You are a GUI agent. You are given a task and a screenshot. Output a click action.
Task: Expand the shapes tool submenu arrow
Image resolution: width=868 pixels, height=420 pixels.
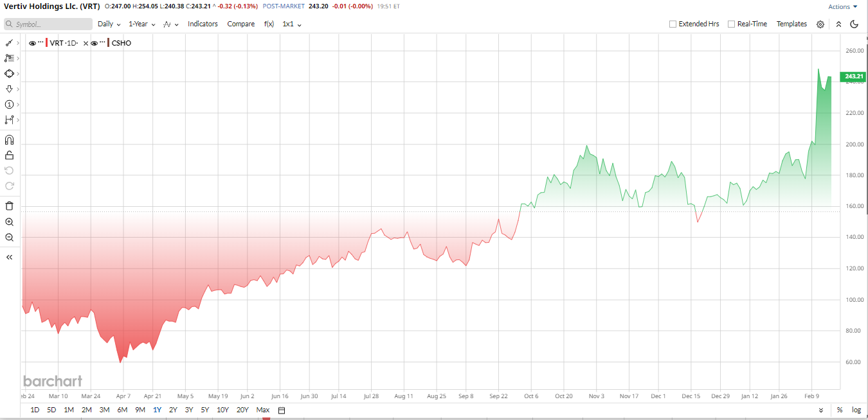point(18,74)
